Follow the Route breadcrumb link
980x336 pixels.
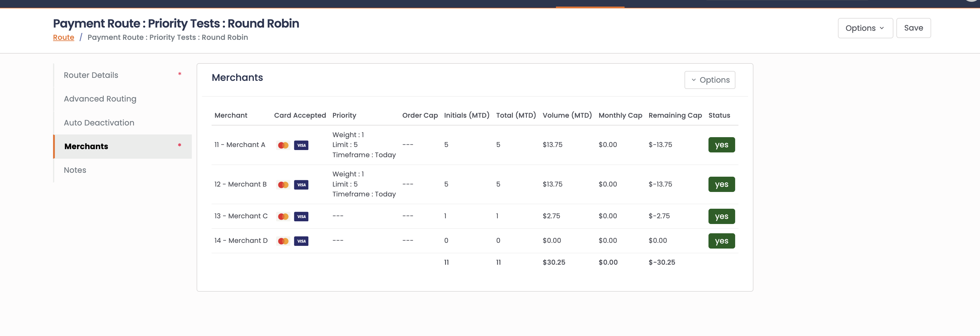click(64, 37)
